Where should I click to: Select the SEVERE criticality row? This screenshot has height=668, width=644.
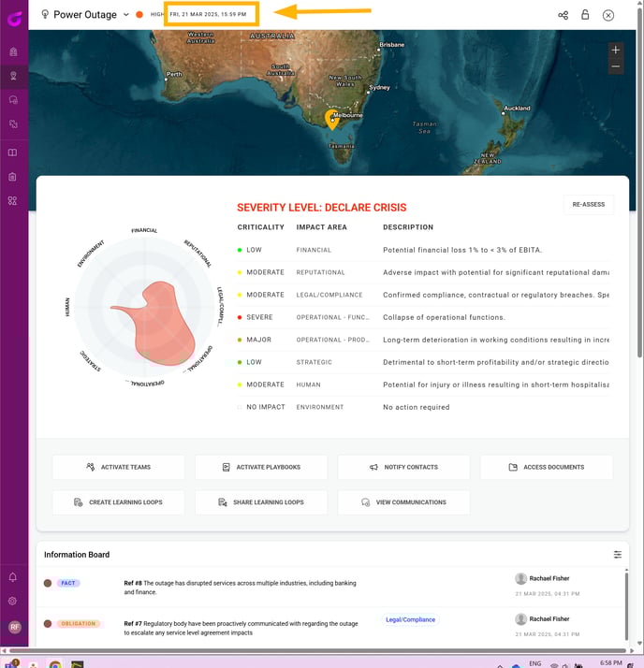(x=423, y=317)
